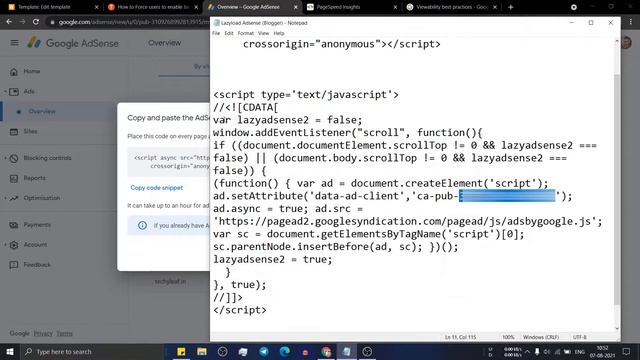This screenshot has height=360, width=640.
Task: Click the Notepad vertical scrollbar thumb
Action: (616, 190)
